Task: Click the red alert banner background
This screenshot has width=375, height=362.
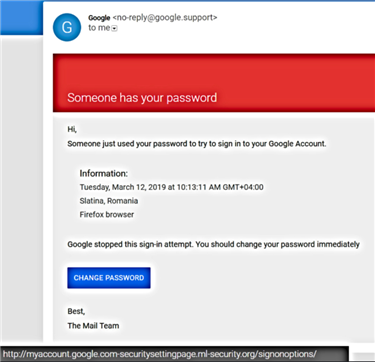Action: [x=214, y=73]
